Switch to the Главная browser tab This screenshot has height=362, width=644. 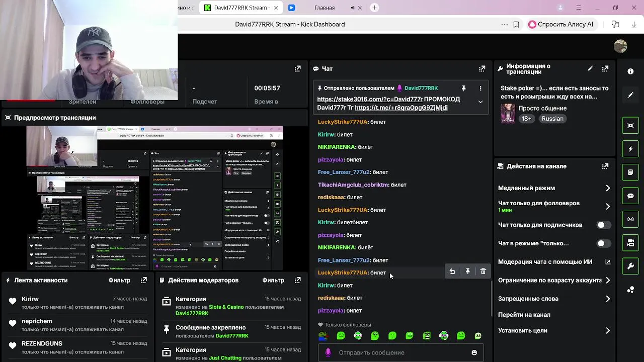coord(324,8)
